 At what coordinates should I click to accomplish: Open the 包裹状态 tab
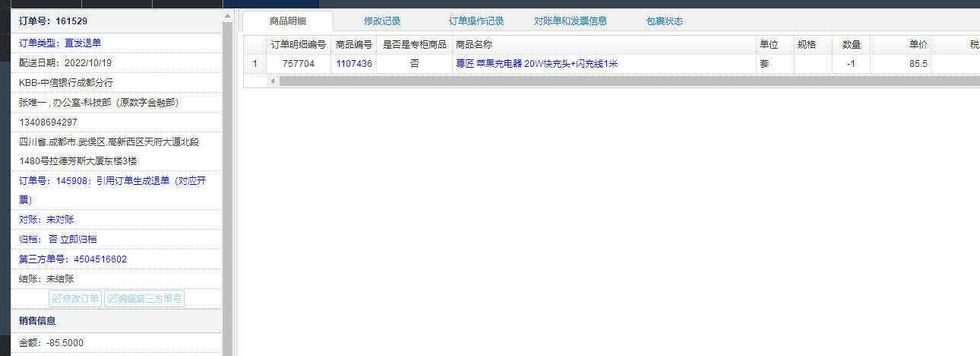(665, 21)
